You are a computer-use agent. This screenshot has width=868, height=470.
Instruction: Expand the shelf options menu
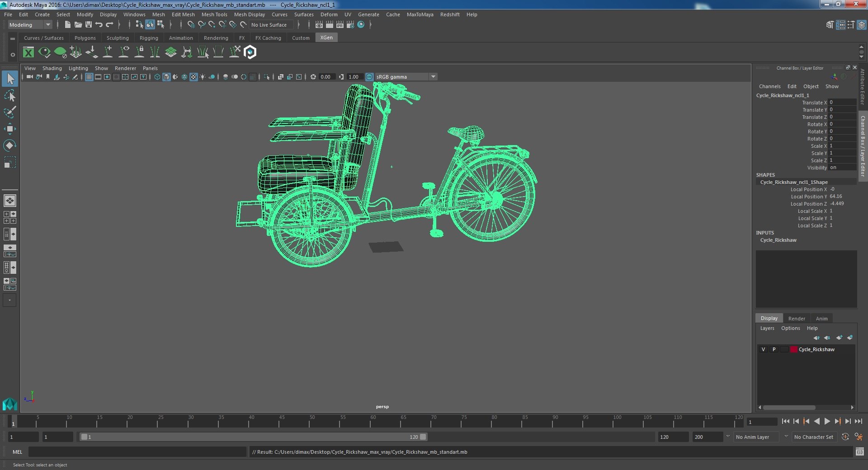(x=13, y=39)
